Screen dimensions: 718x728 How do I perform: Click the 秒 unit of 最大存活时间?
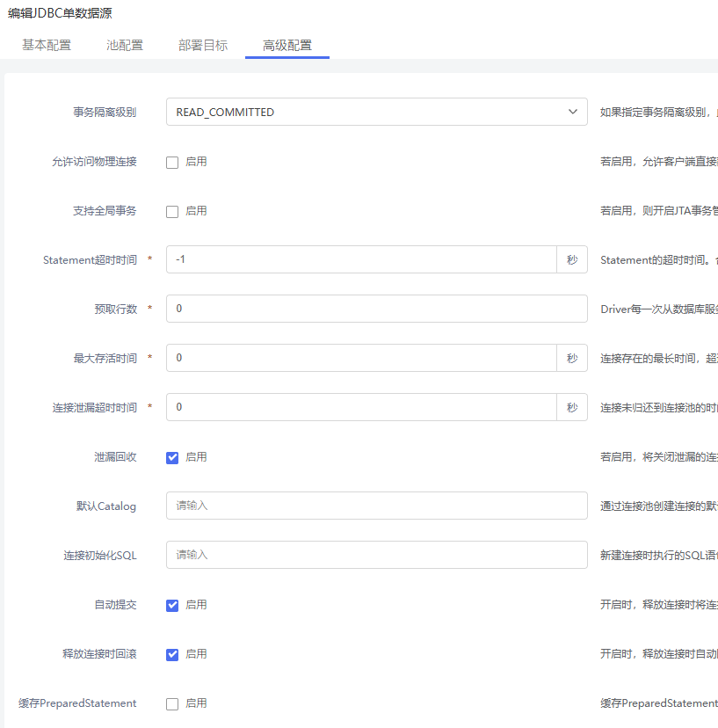point(572,358)
